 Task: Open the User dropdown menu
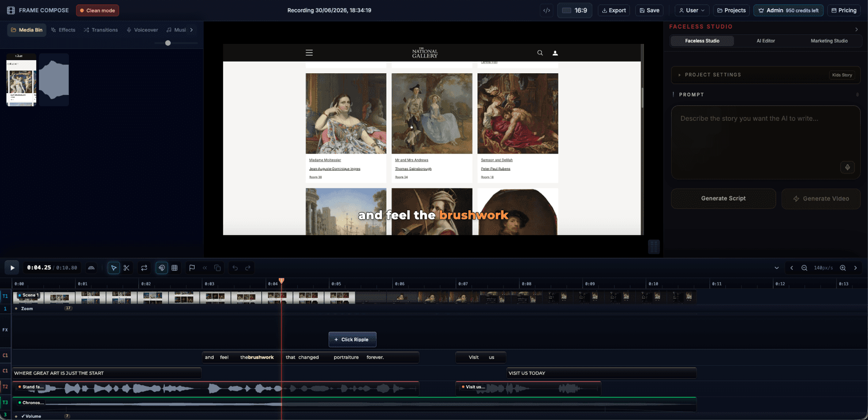(x=692, y=10)
